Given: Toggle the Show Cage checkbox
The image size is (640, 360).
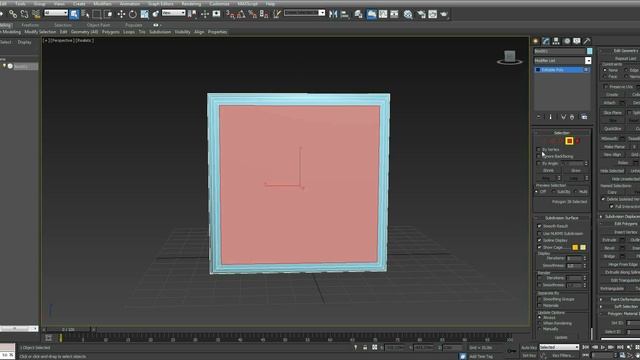Looking at the screenshot, I should (x=539, y=247).
